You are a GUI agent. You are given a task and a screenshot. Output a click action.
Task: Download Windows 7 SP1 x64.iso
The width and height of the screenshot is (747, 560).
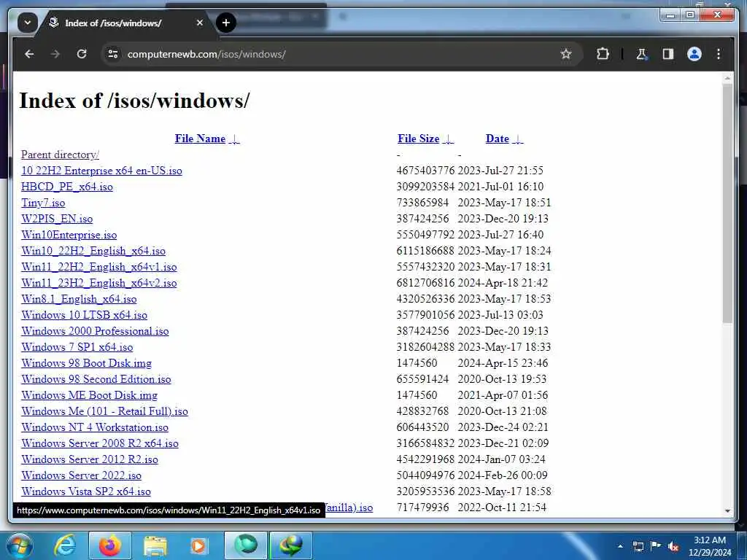pyautogui.click(x=77, y=347)
